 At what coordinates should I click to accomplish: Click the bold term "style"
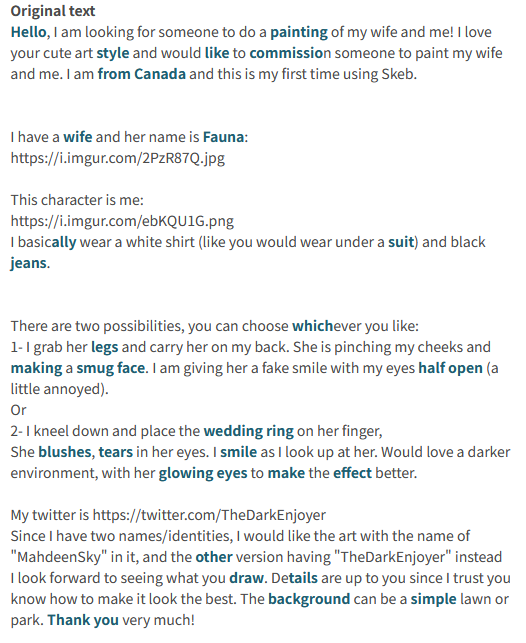113,53
